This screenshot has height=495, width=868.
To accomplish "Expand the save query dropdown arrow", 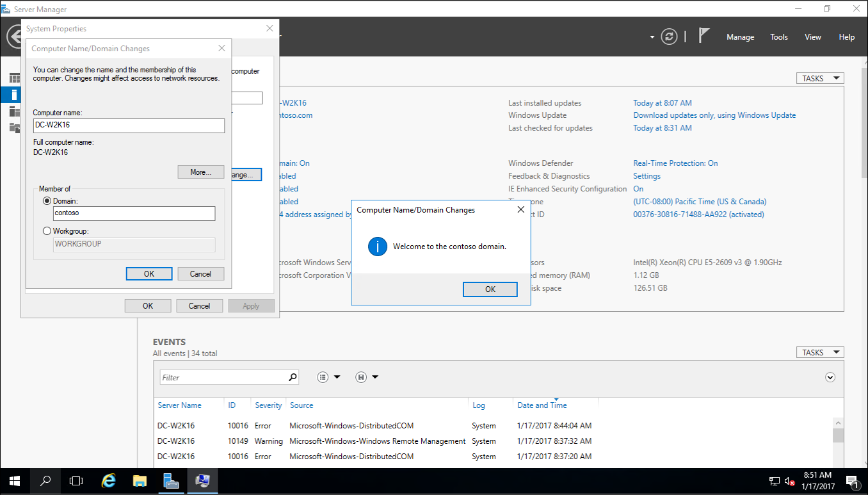I will click(375, 377).
